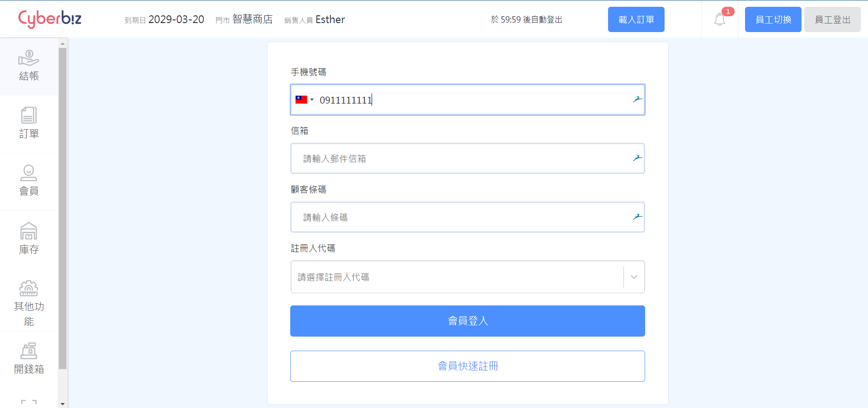Viewport: 868px width, 408px height.
Task: Click the 會員快速註冊 button
Action: tap(467, 366)
